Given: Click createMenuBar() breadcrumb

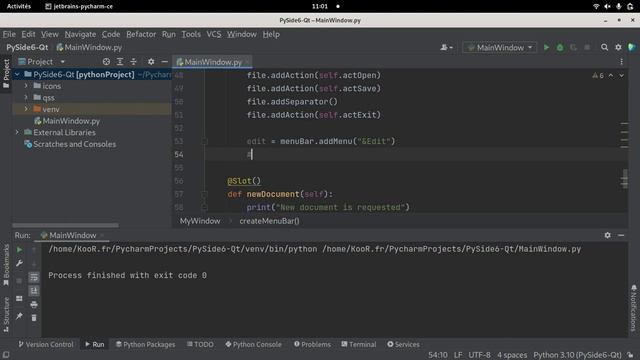Looking at the screenshot, I should tap(269, 221).
